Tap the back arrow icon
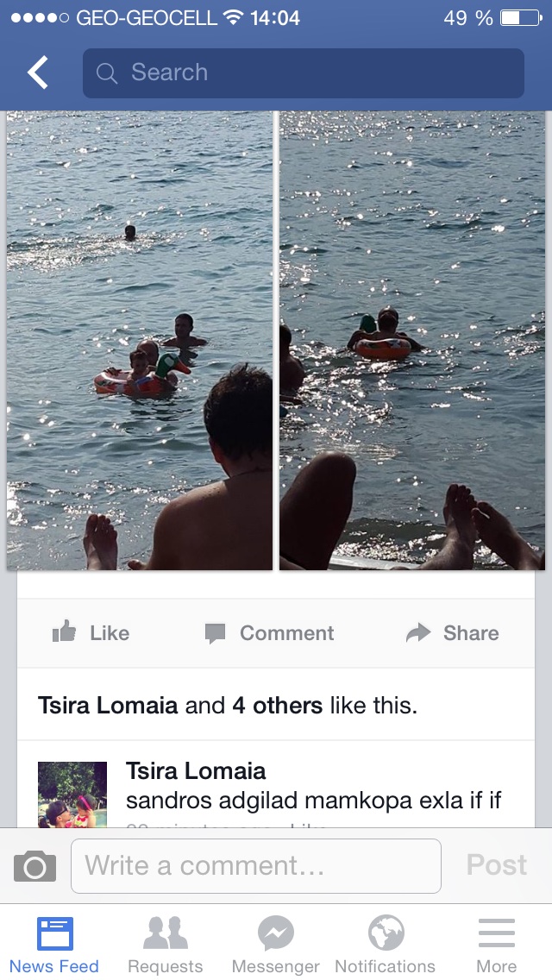This screenshot has height=980, width=552. 37,72
